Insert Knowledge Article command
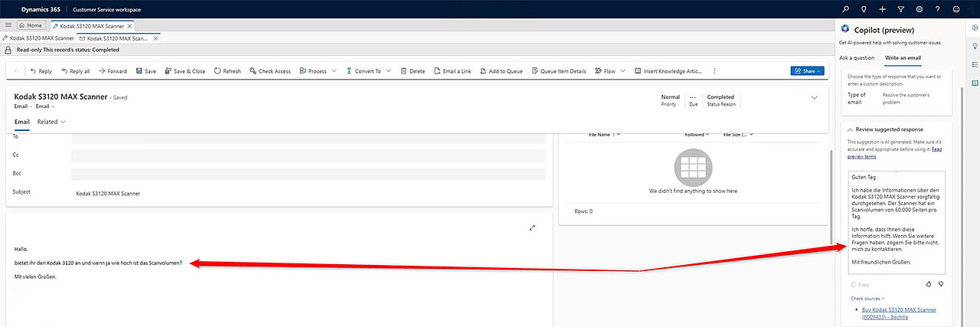Viewport: 980px width, 327px height. coord(668,71)
